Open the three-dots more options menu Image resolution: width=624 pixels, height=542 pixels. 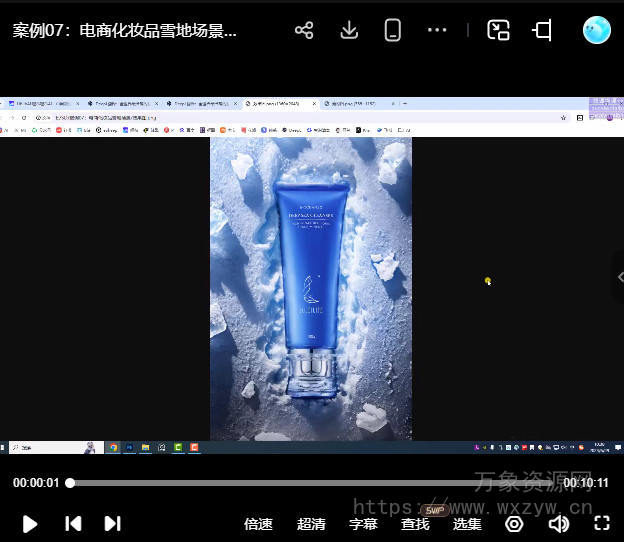pyautogui.click(x=437, y=30)
